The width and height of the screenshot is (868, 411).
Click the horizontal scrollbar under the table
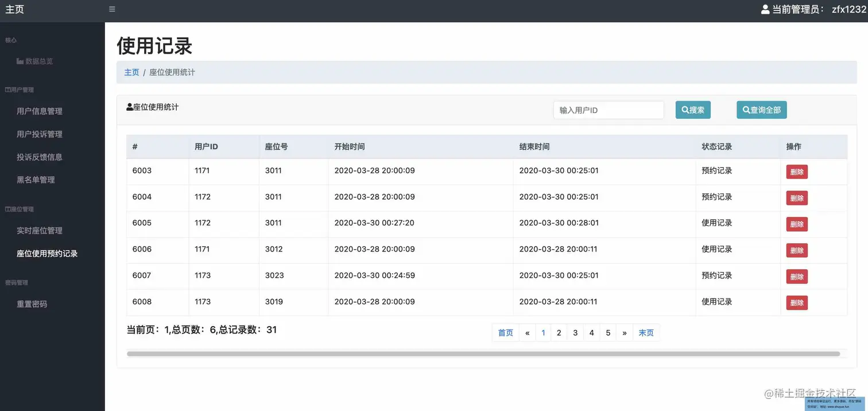click(x=483, y=354)
